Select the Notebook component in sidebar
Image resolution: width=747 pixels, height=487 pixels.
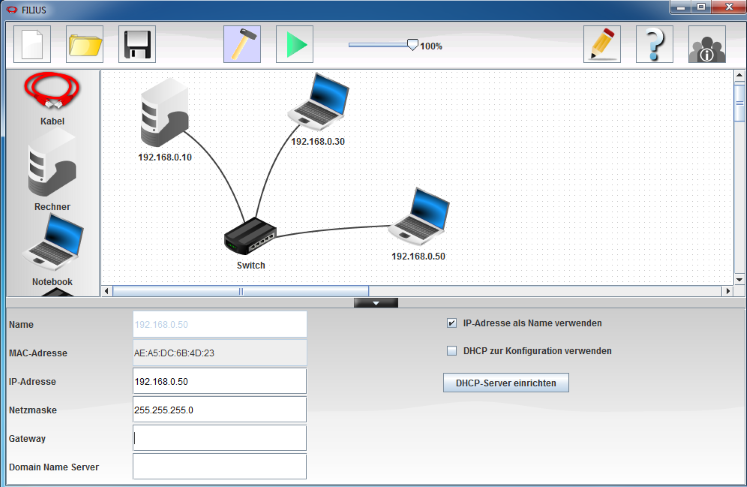[x=52, y=249]
